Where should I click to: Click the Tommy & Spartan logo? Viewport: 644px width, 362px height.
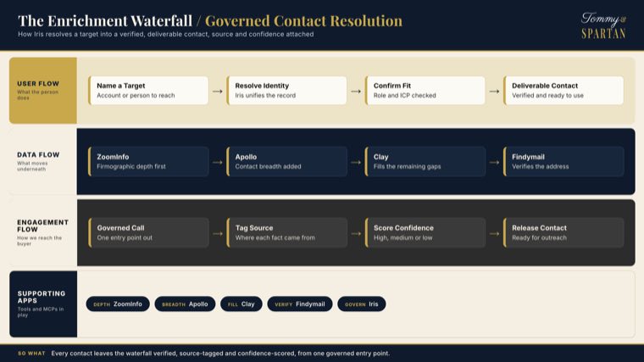pyautogui.click(x=603, y=25)
